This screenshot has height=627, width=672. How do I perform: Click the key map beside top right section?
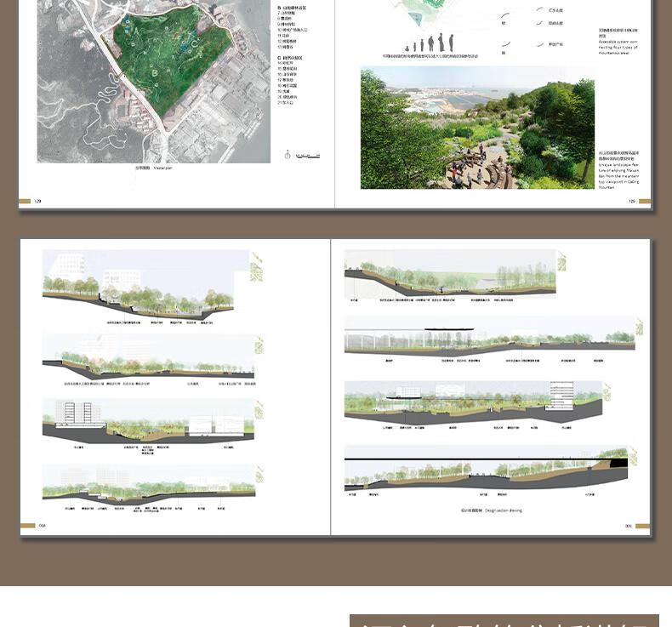pyautogui.click(x=562, y=260)
